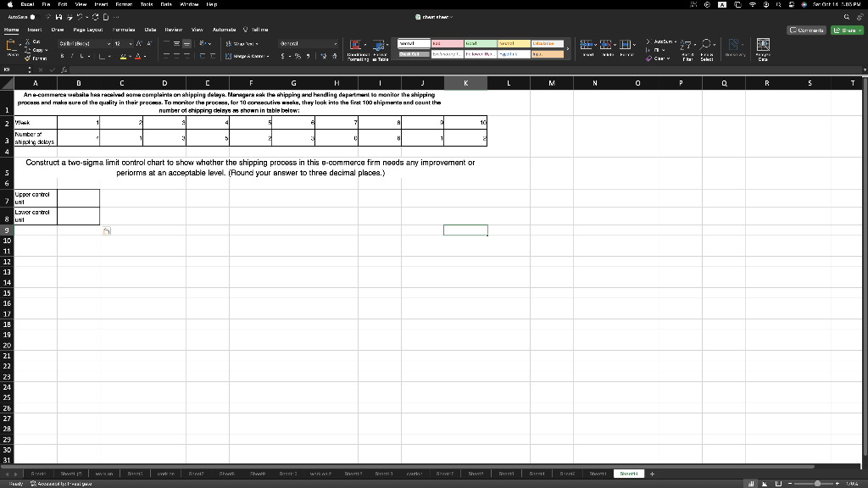Apply percent number format
This screenshot has width=868, height=488.
pyautogui.click(x=297, y=55)
